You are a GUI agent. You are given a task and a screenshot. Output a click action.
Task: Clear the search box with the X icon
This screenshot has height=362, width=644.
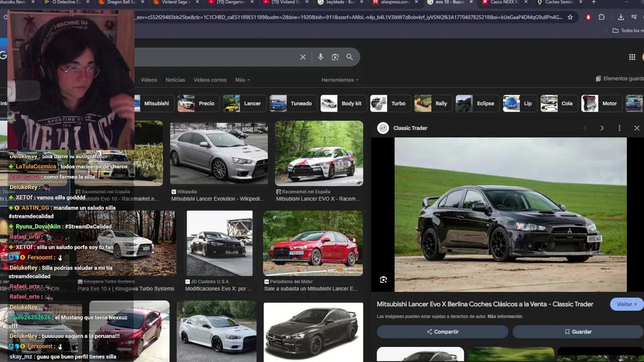pos(303,57)
